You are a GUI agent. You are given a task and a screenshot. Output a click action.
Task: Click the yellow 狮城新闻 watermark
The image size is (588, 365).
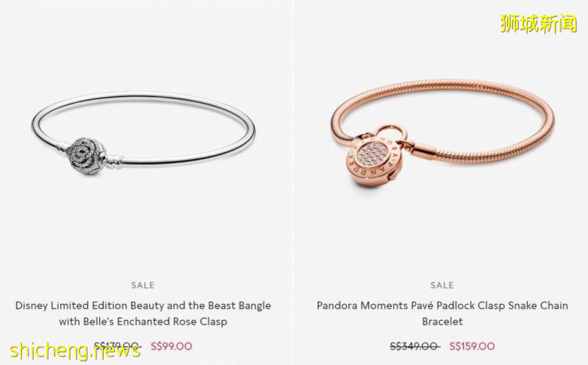click(538, 23)
